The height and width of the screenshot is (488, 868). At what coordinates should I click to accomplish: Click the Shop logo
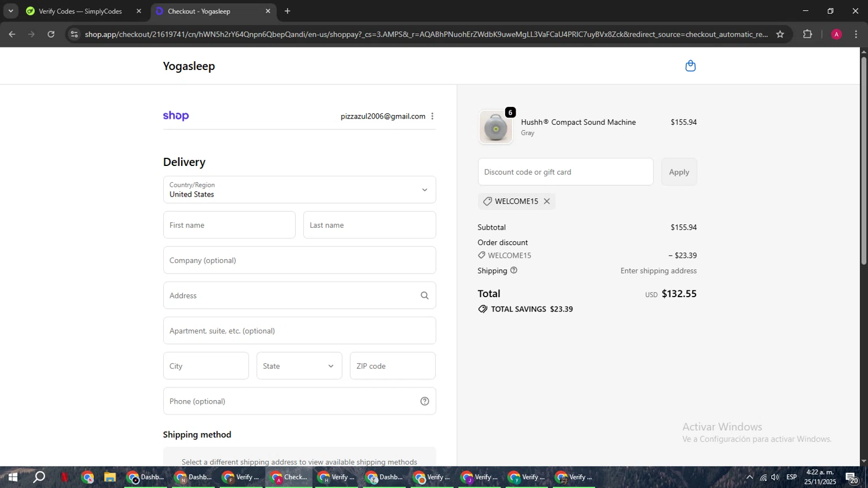pyautogui.click(x=176, y=116)
